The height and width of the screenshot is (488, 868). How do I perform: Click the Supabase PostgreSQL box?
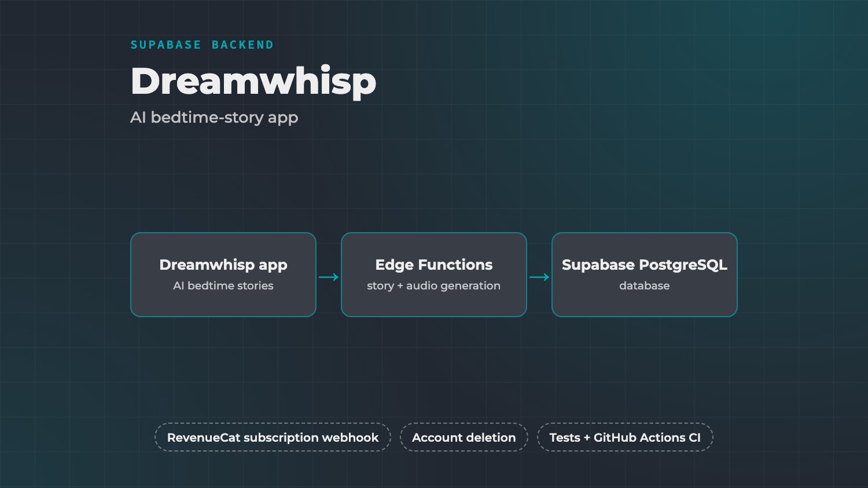point(645,275)
